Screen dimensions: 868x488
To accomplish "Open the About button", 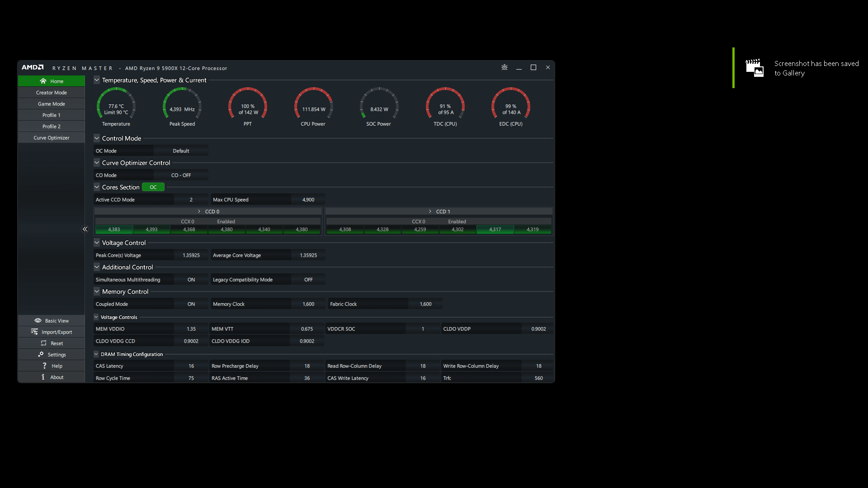I will click(52, 377).
